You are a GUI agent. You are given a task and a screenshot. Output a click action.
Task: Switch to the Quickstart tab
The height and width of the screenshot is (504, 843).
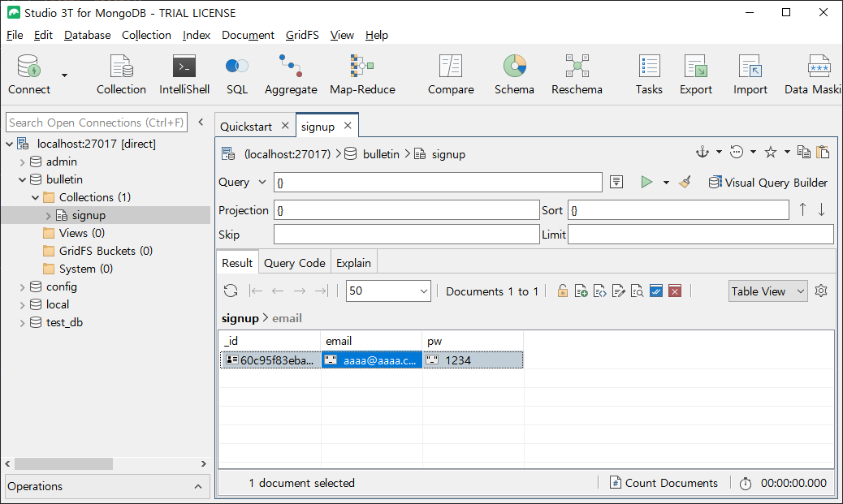coord(246,127)
